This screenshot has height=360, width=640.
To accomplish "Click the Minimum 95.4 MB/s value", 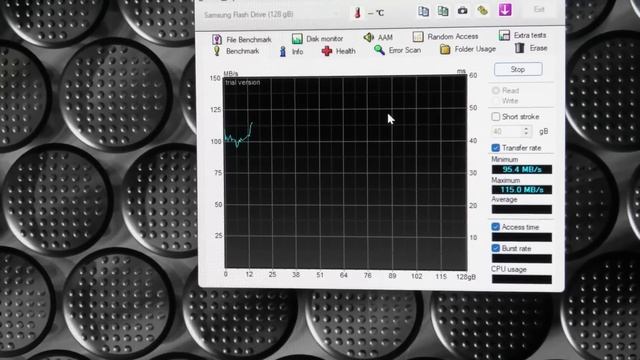I will click(x=522, y=169).
